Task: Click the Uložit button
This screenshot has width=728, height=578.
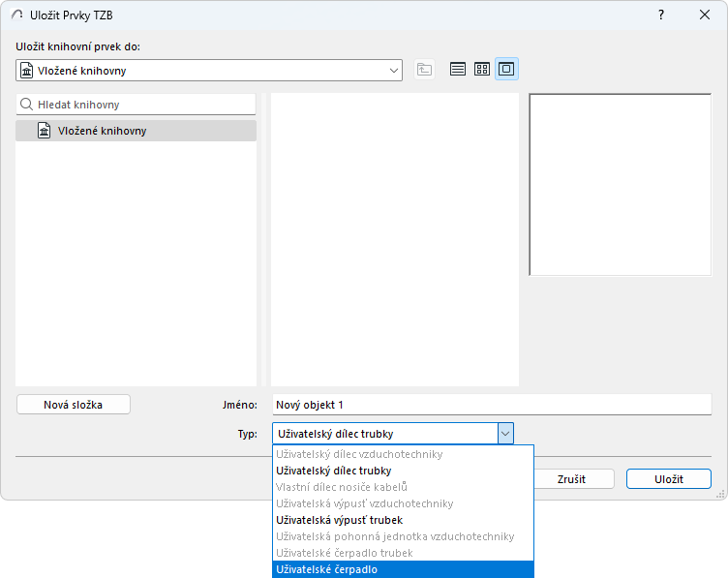Action: (669, 479)
